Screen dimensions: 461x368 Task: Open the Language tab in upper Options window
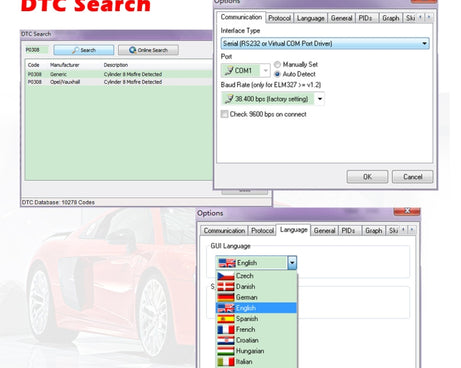(x=311, y=18)
